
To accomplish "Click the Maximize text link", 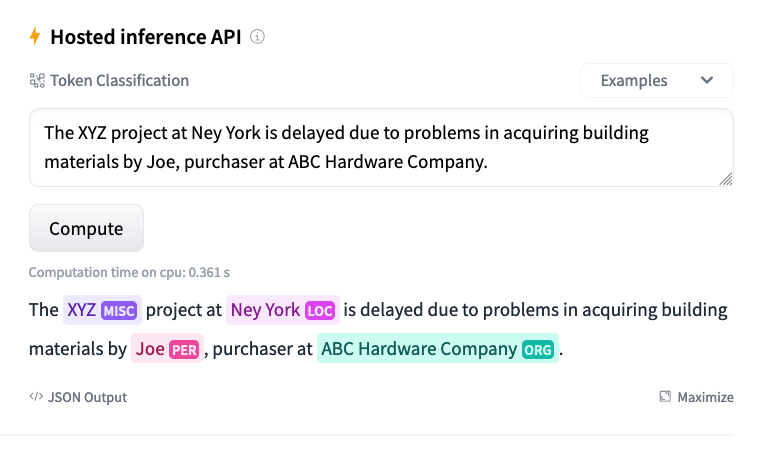I will pos(705,397).
